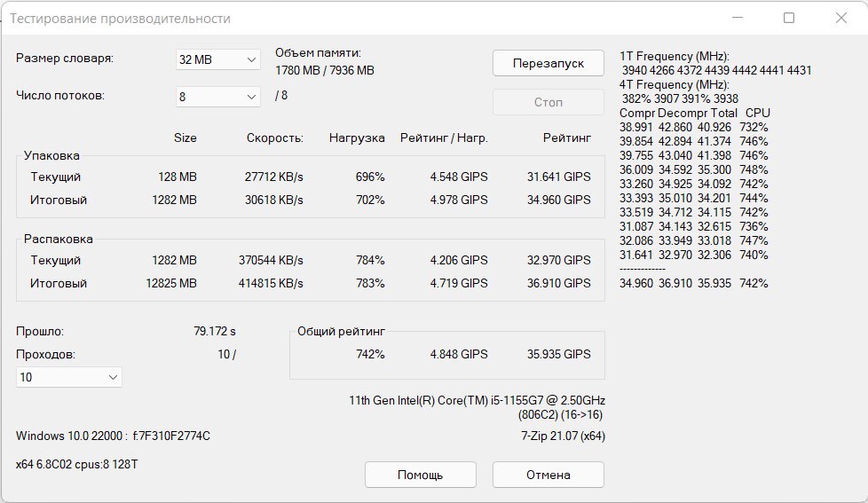Close the benchmark window with X
Image resolution: width=868 pixels, height=503 pixels.
pos(840,18)
